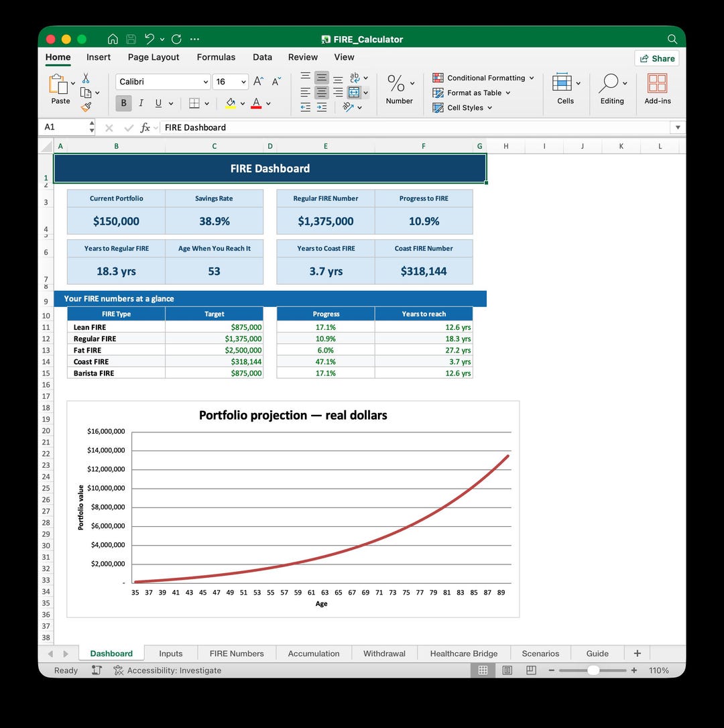Toggle center horizontal alignment
Image resolution: width=724 pixels, height=728 pixels.
pyautogui.click(x=321, y=93)
